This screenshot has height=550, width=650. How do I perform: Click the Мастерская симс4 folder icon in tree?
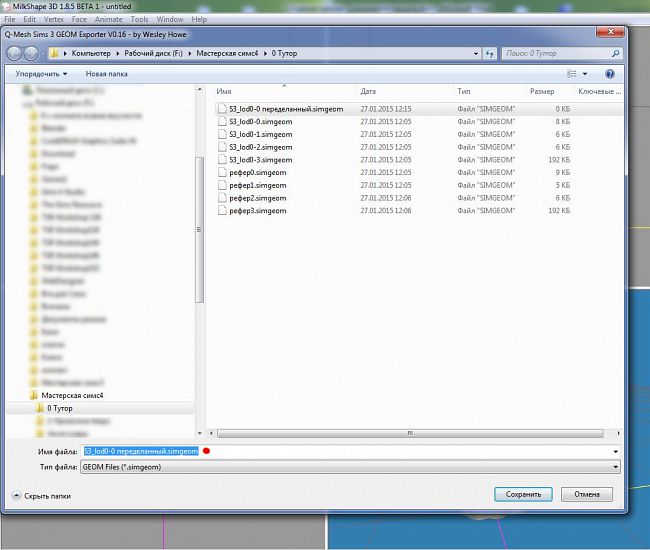[34, 395]
